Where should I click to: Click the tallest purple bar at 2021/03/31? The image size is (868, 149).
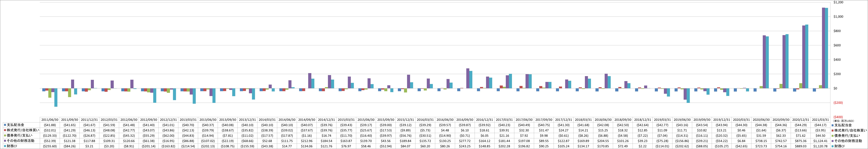click(824, 48)
